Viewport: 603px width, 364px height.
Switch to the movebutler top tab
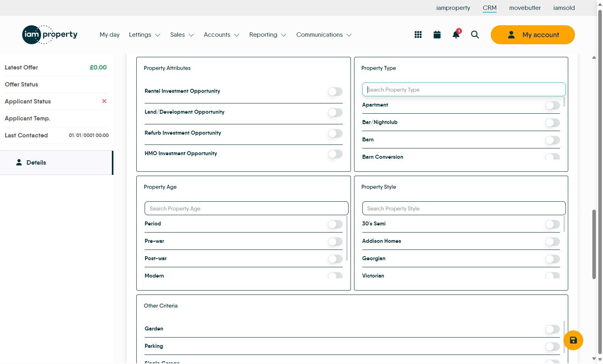(x=525, y=8)
